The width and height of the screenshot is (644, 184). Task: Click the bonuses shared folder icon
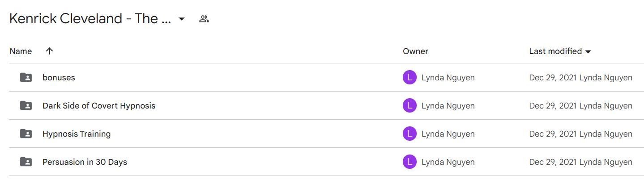[x=26, y=77]
